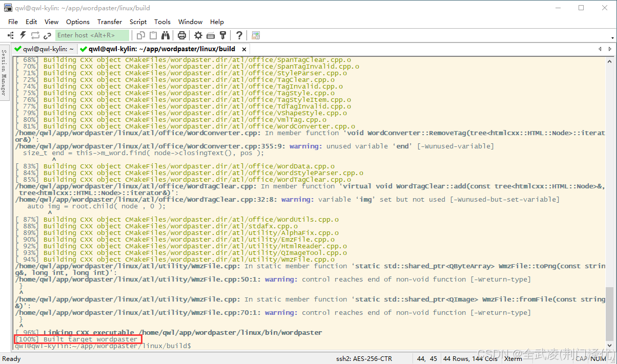The height and width of the screenshot is (364, 617).
Task: Click the public key assistant icon
Action: [223, 35]
